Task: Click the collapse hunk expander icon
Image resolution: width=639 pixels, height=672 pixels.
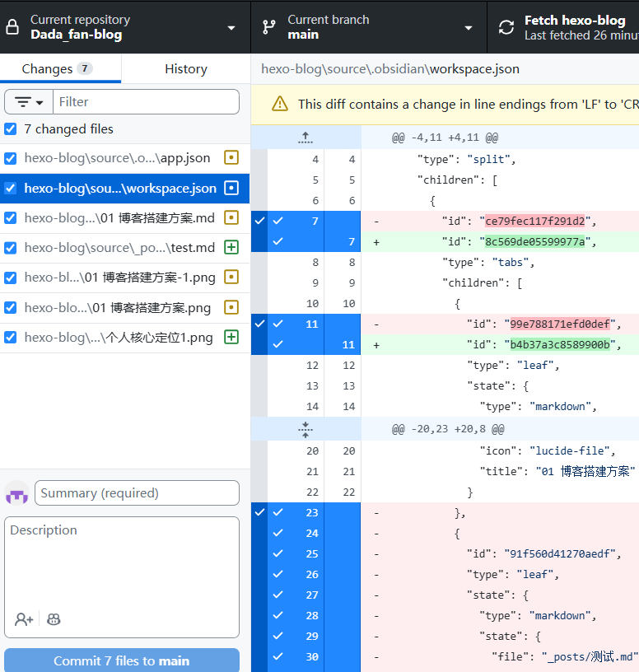Action: 306,429
